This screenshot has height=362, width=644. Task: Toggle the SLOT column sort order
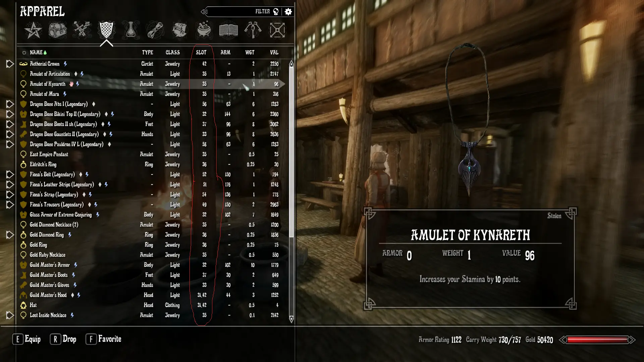tap(201, 52)
